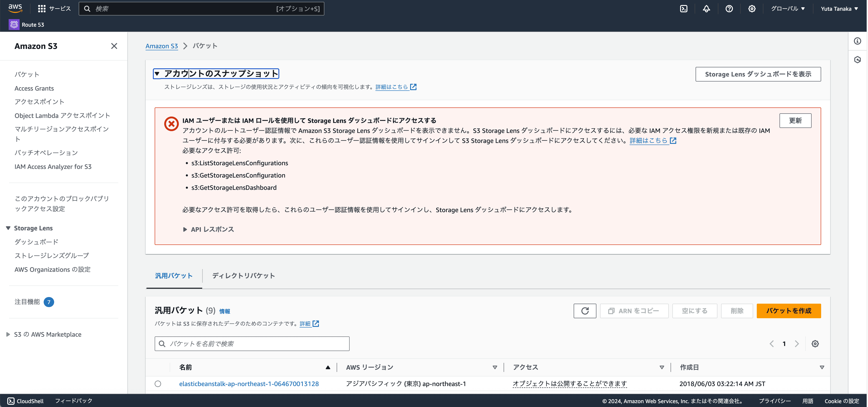Click the ARN をコピー button
The image size is (868, 407).
coord(634,310)
